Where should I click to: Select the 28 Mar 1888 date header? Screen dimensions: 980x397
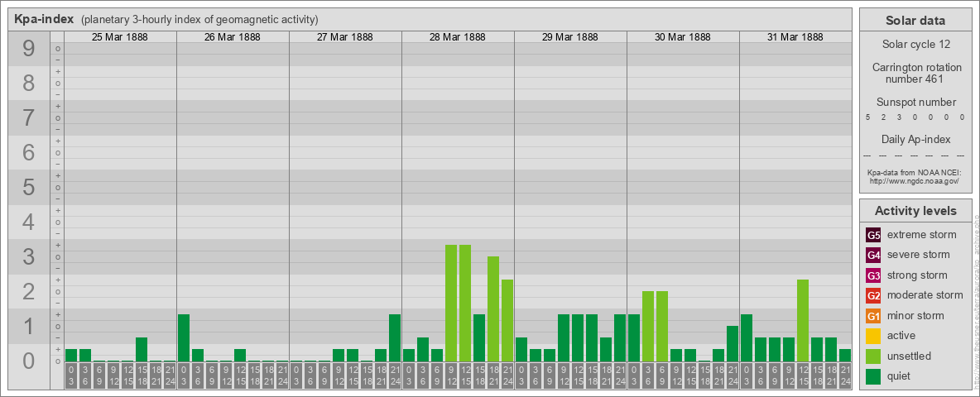click(458, 37)
